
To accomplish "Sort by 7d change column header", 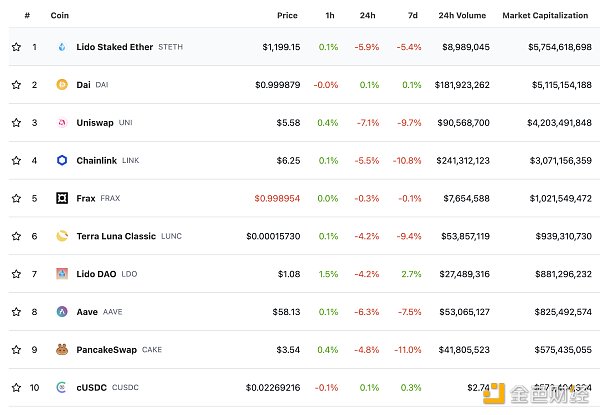I will coord(412,16).
